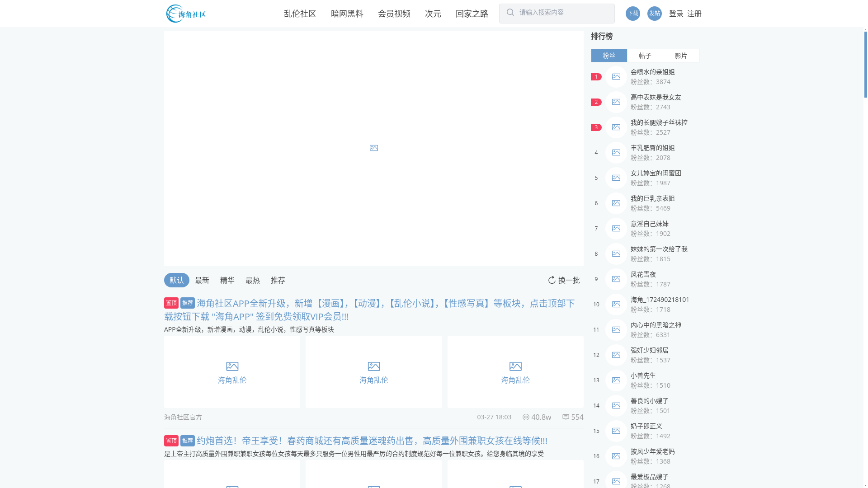Click the 粉丝数：1787 text
Image resolution: width=868 pixels, height=488 pixels.
coord(651,284)
